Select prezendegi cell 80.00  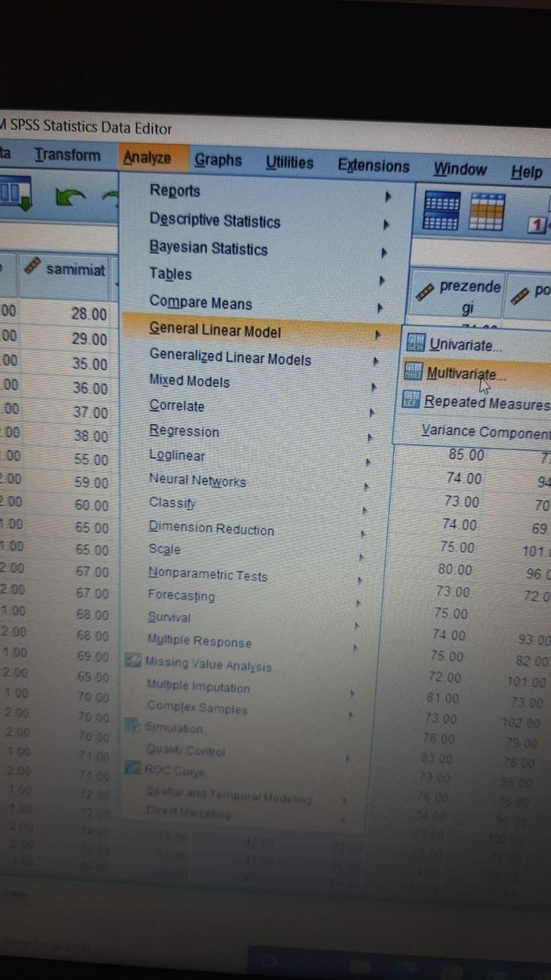[x=455, y=570]
